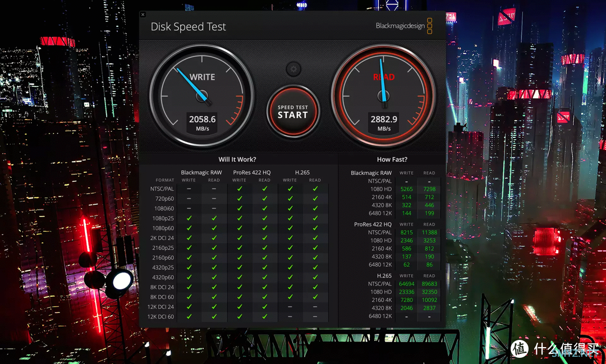
Task: Select the 2058.6 MB/s write readout
Action: (x=202, y=123)
